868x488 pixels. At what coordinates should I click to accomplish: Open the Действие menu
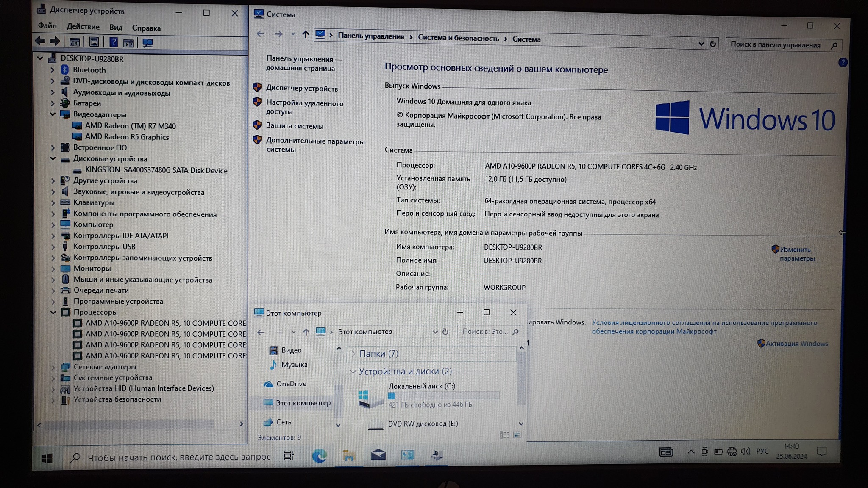(x=83, y=27)
